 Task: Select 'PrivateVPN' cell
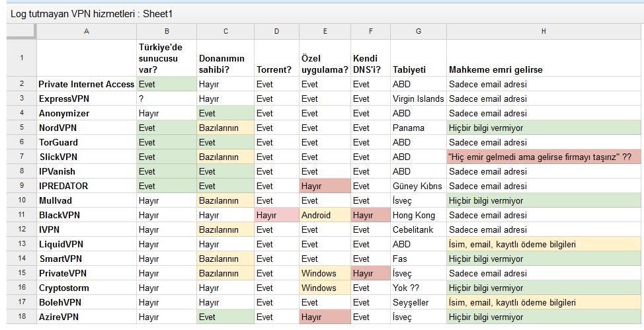click(86, 273)
